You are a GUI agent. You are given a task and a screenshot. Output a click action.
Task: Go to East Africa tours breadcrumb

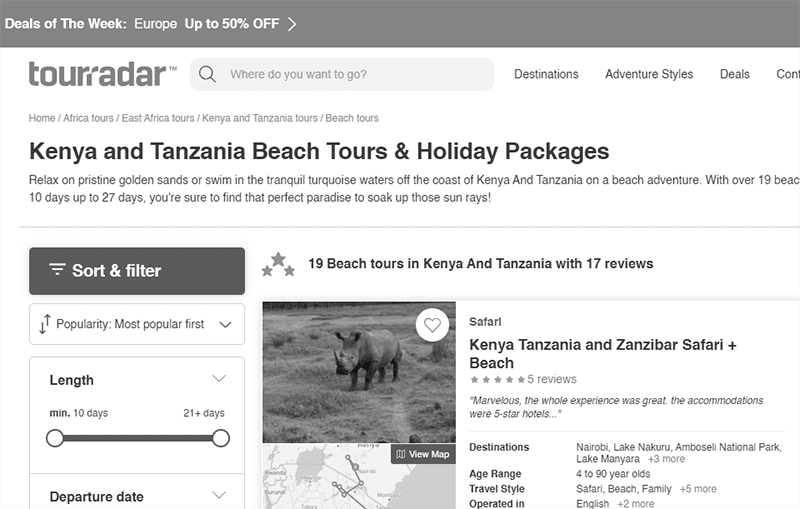coord(158,118)
